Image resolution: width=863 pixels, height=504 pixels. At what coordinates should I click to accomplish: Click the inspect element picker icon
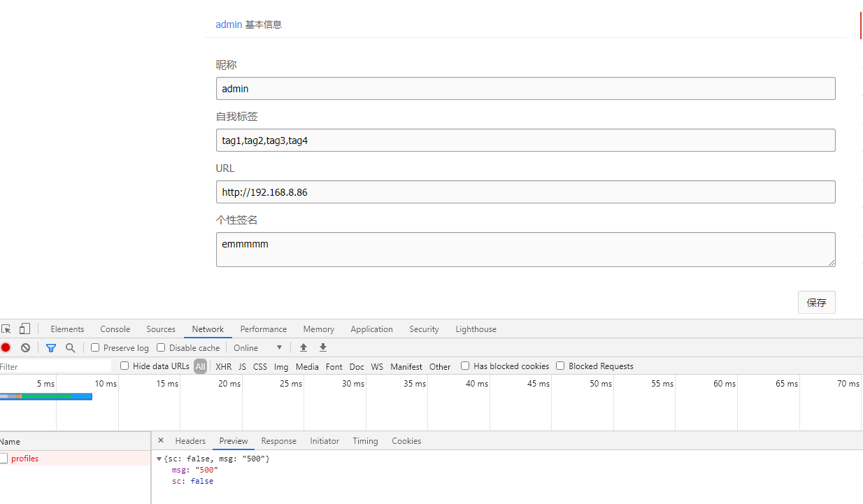[x=6, y=329]
